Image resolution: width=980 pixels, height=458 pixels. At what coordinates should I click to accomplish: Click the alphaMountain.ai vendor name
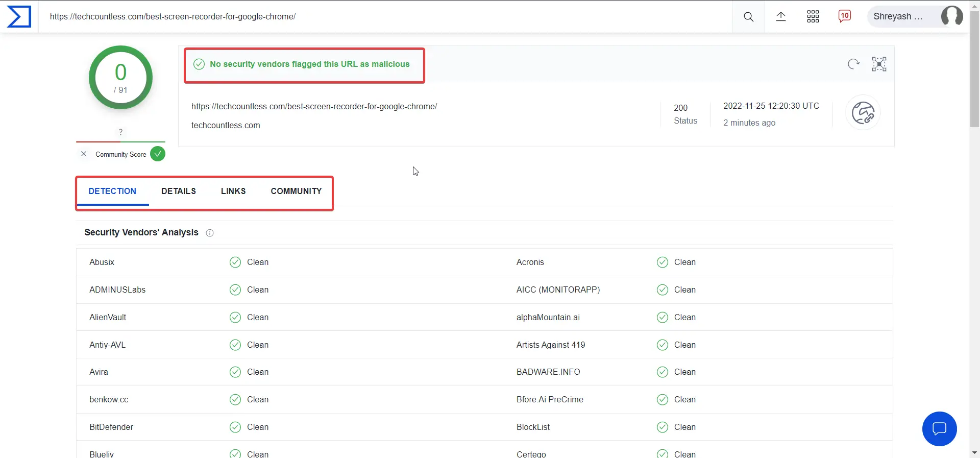click(548, 317)
